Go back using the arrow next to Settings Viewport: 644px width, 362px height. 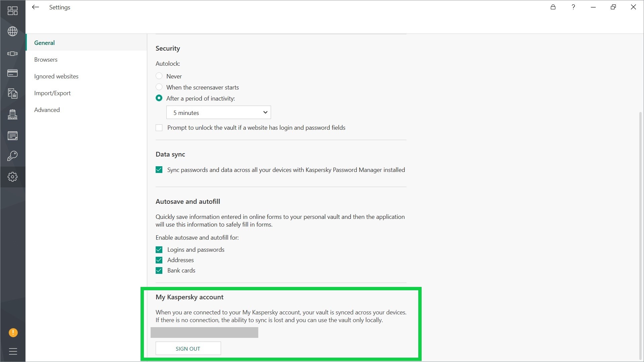coord(35,7)
